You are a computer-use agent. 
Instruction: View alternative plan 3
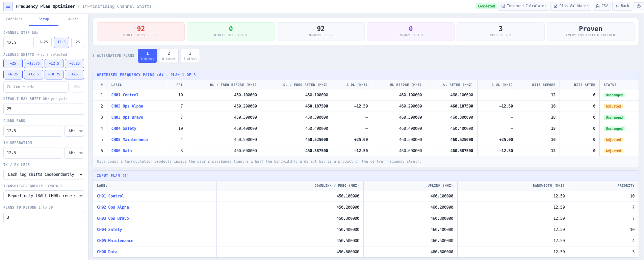(190, 56)
